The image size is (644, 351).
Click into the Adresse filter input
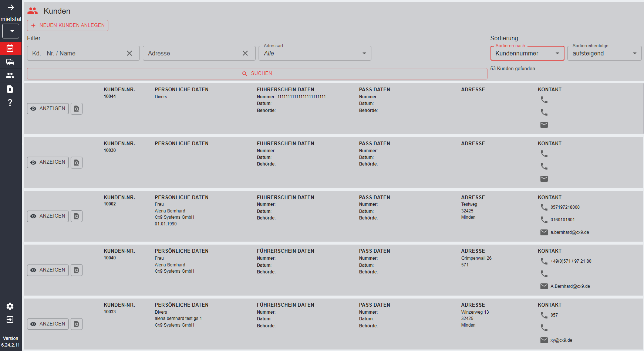point(192,53)
